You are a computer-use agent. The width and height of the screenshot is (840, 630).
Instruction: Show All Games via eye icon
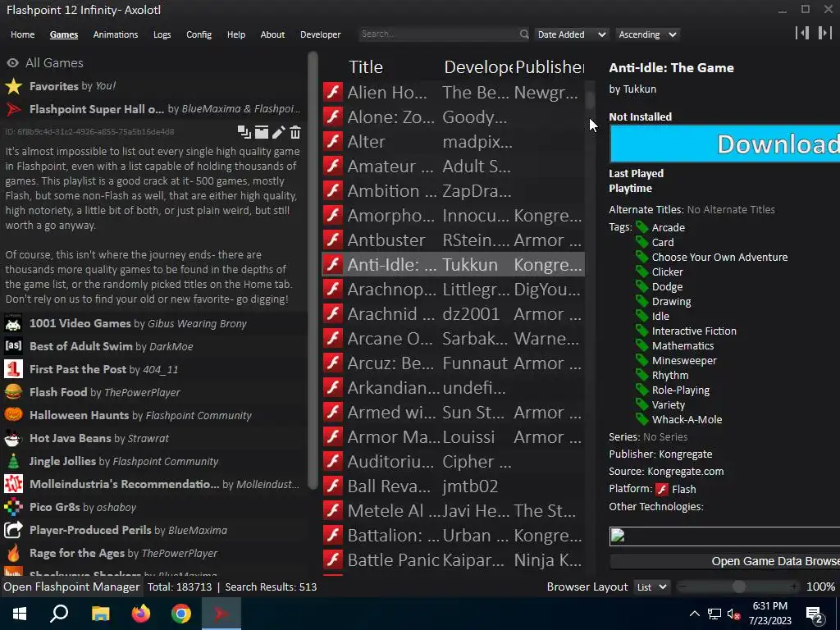coord(12,63)
